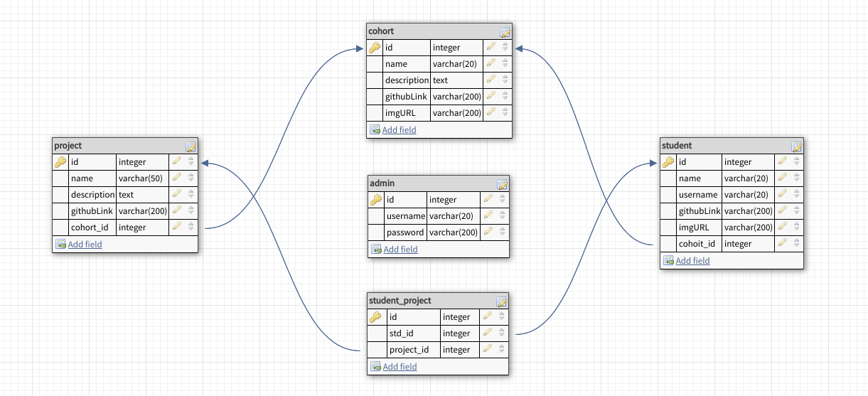
Task: Click the varchar(50) type in project table
Action: [x=141, y=178]
